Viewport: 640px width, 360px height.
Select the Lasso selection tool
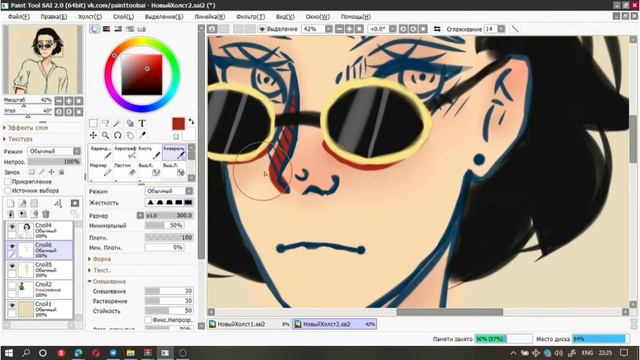(105, 123)
